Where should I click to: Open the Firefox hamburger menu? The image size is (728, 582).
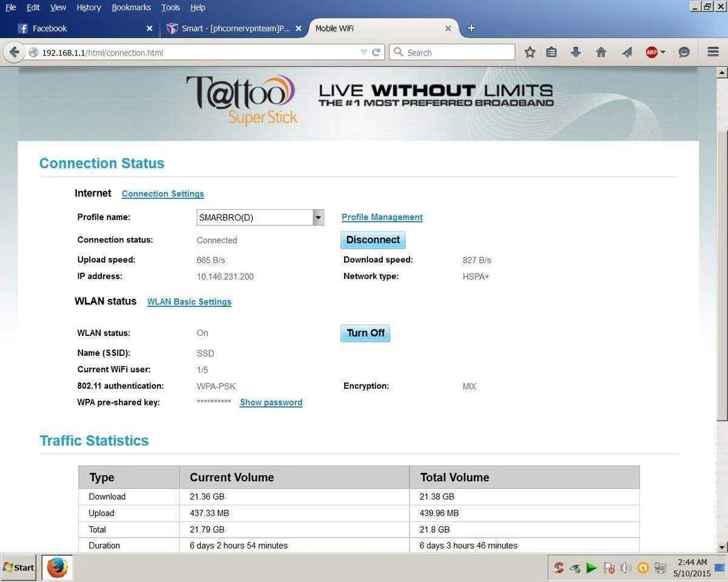713,52
